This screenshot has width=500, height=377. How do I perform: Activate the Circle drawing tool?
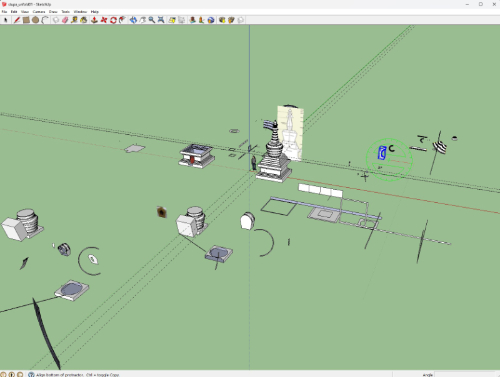pyautogui.click(x=35, y=20)
